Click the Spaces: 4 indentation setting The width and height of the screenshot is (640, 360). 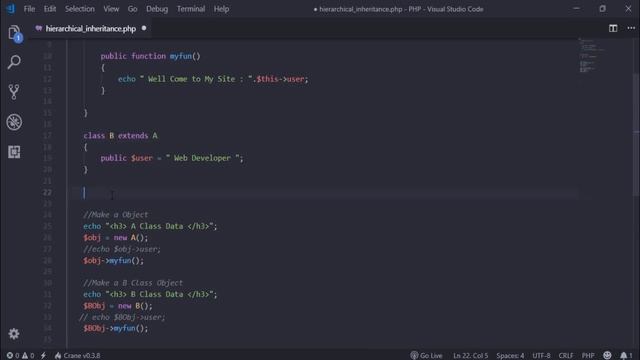tap(510, 356)
